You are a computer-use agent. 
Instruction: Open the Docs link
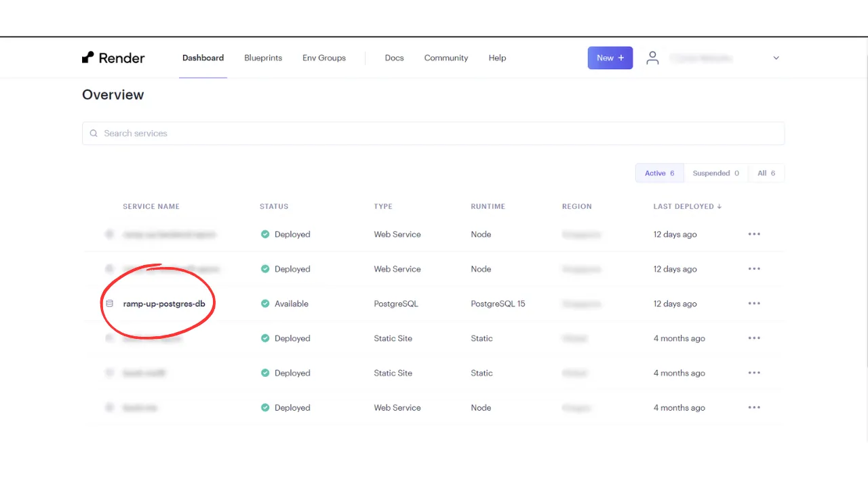[394, 58]
